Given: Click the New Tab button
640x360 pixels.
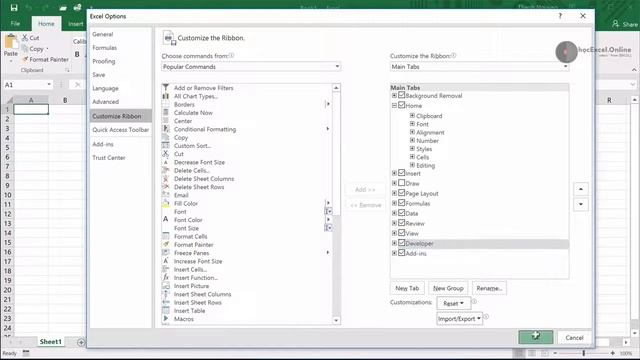Looking at the screenshot, I should coord(407,288).
